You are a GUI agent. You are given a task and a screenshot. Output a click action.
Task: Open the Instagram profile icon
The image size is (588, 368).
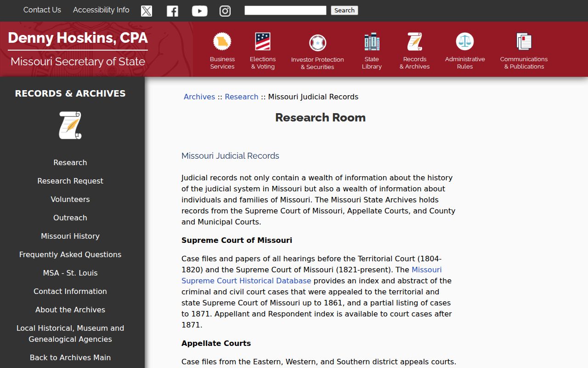point(225,11)
